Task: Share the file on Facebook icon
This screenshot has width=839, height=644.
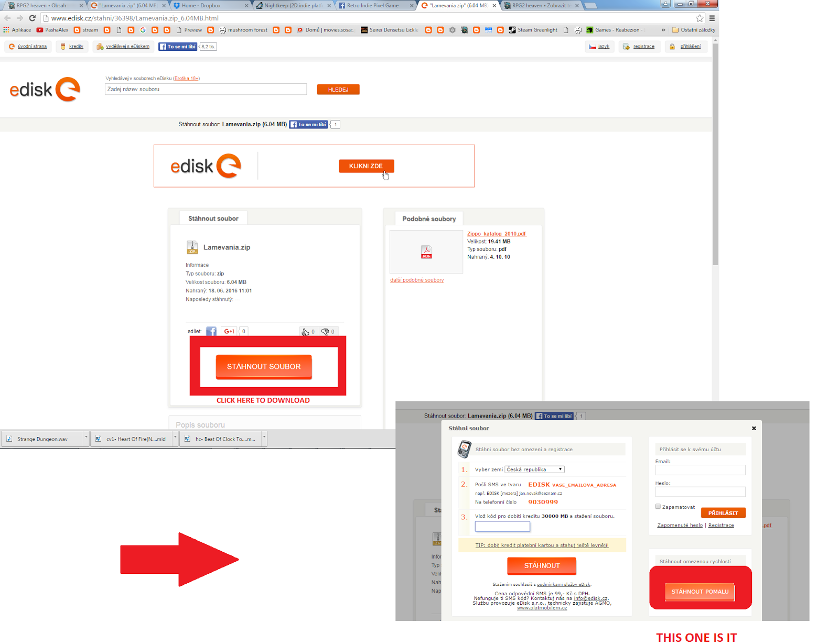Action: tap(211, 331)
